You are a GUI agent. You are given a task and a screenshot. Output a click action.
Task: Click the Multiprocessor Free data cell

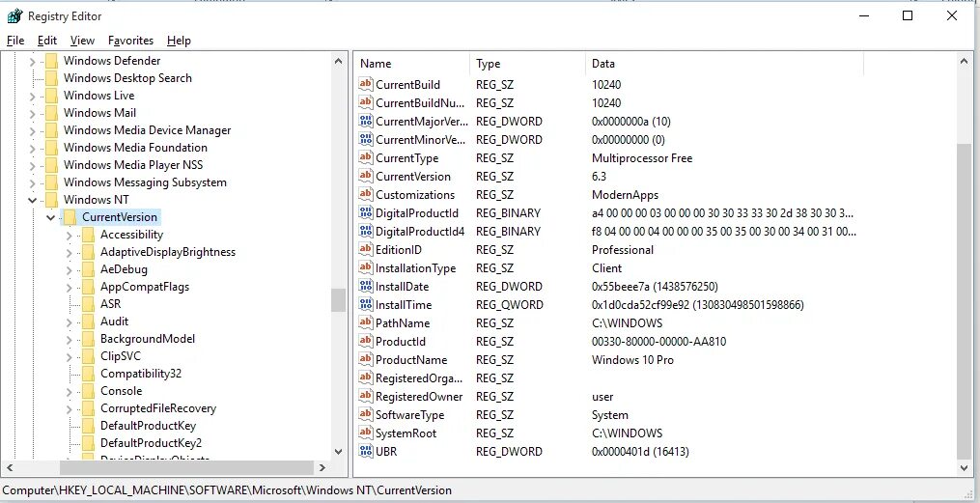pyautogui.click(x=642, y=158)
